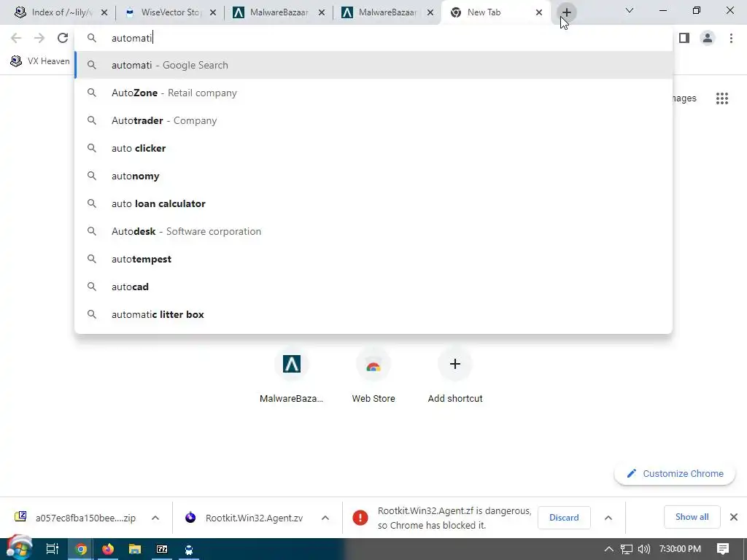Select Autodesk software corporation suggestion

[x=373, y=231]
